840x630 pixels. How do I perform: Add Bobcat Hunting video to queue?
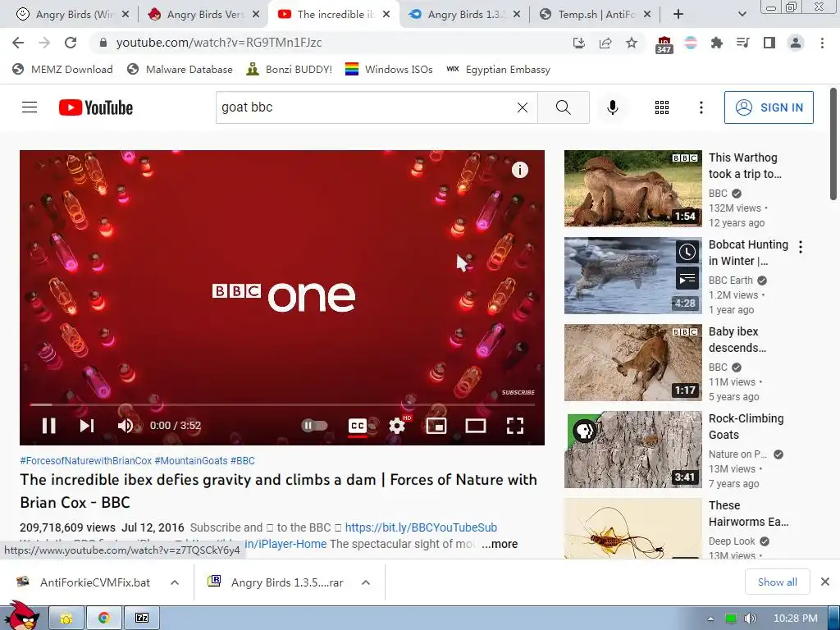(x=687, y=279)
